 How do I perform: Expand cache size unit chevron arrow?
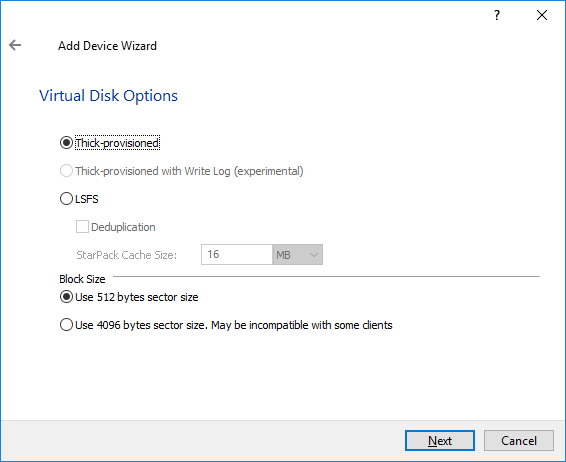click(x=314, y=255)
